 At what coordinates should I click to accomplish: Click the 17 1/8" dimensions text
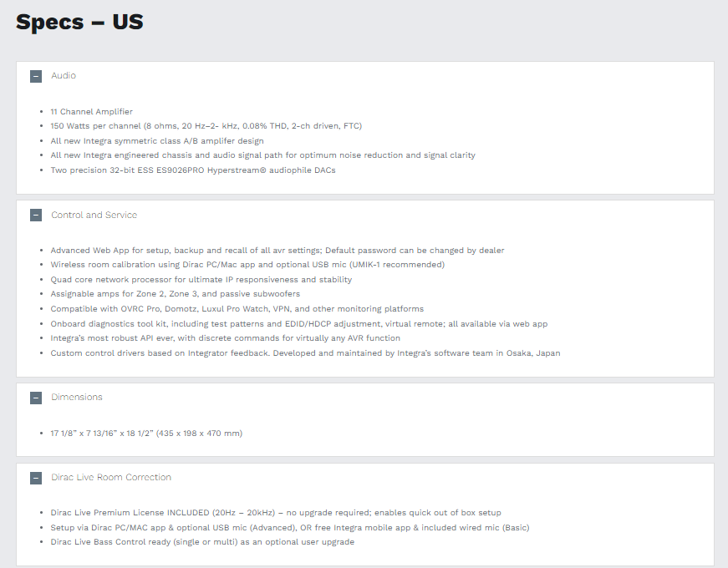[146, 434]
